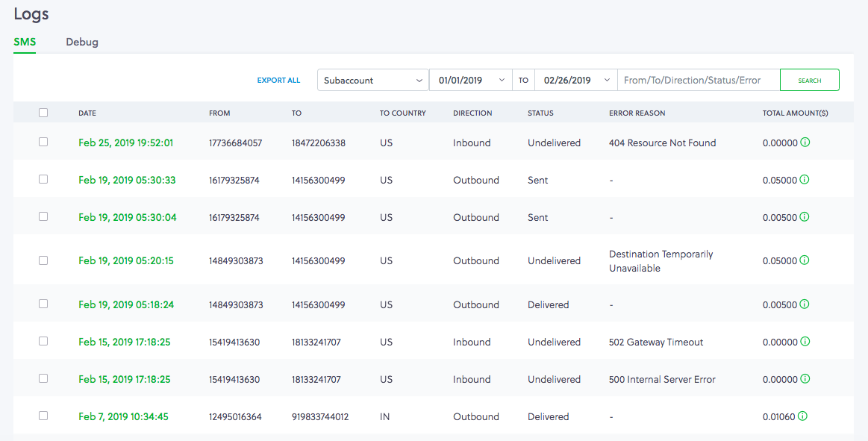Image resolution: width=868 pixels, height=441 pixels.
Task: Expand the 02/26/2019 end date picker
Action: pyautogui.click(x=575, y=80)
